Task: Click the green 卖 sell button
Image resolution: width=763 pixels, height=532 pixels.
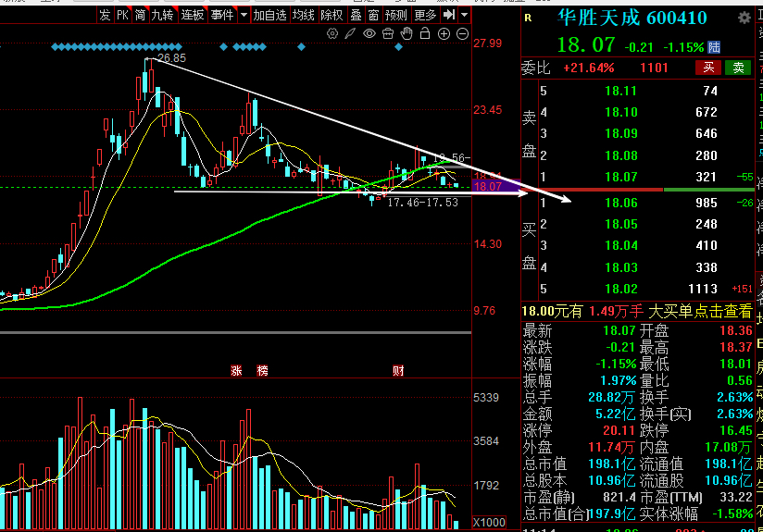Action: (738, 68)
